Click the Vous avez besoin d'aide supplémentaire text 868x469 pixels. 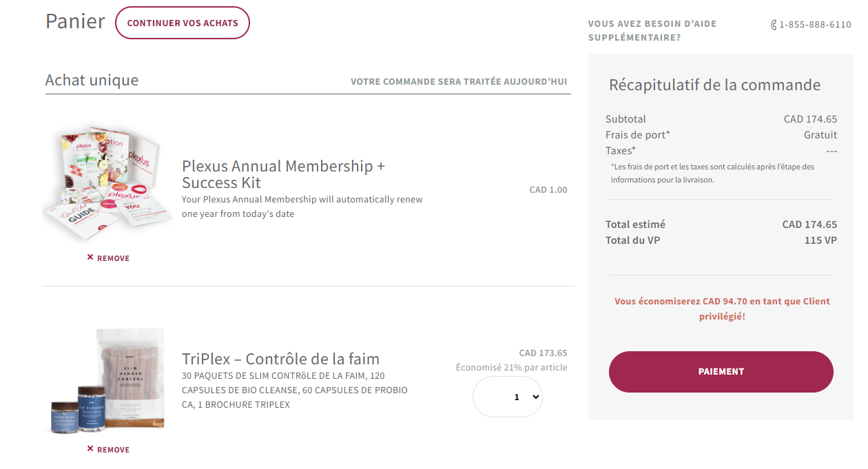pyautogui.click(x=652, y=30)
